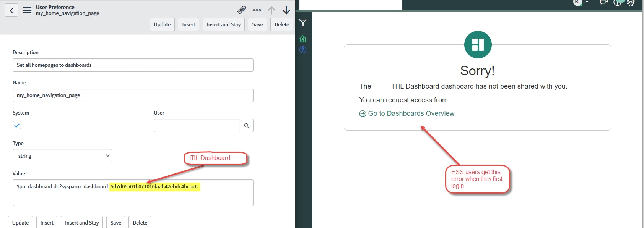The width and height of the screenshot is (644, 228).
Task: Go to next record with down arrow
Action: pos(286,10)
